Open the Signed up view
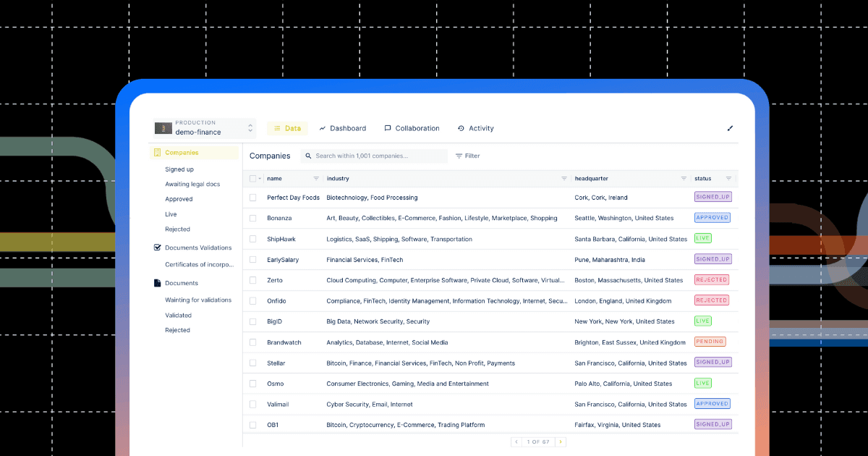 point(179,169)
